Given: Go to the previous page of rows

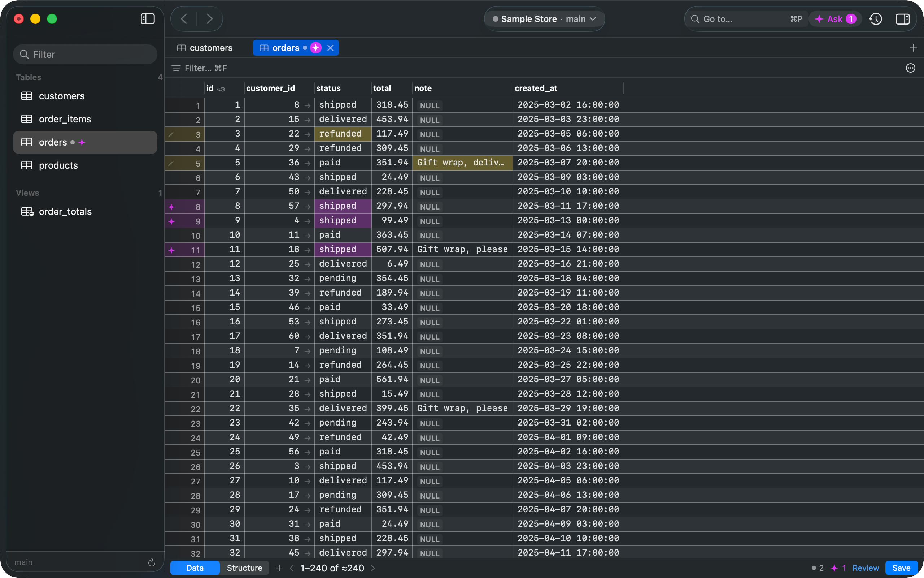Looking at the screenshot, I should [x=292, y=568].
